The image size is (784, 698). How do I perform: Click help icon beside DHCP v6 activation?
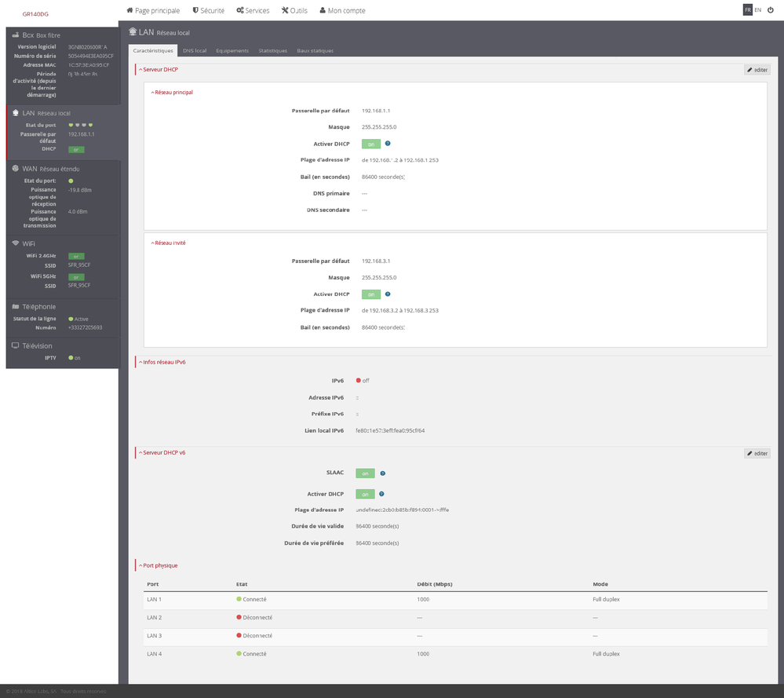(x=381, y=494)
